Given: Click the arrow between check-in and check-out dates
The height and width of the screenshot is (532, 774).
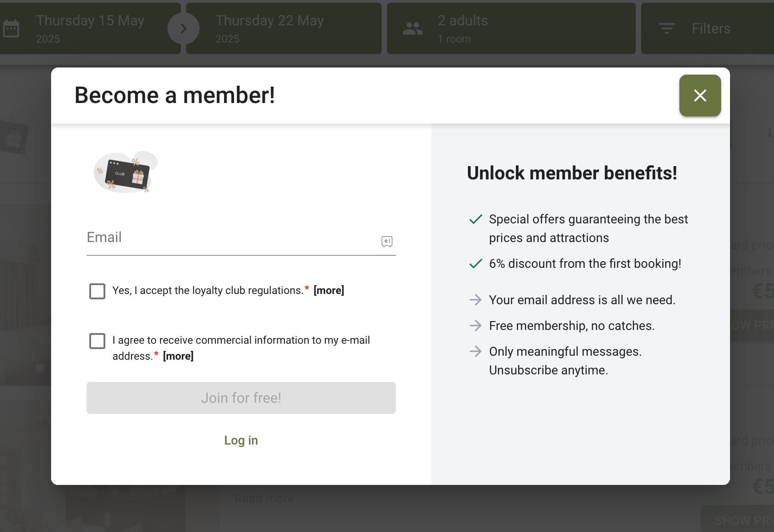Looking at the screenshot, I should click(x=183, y=29).
